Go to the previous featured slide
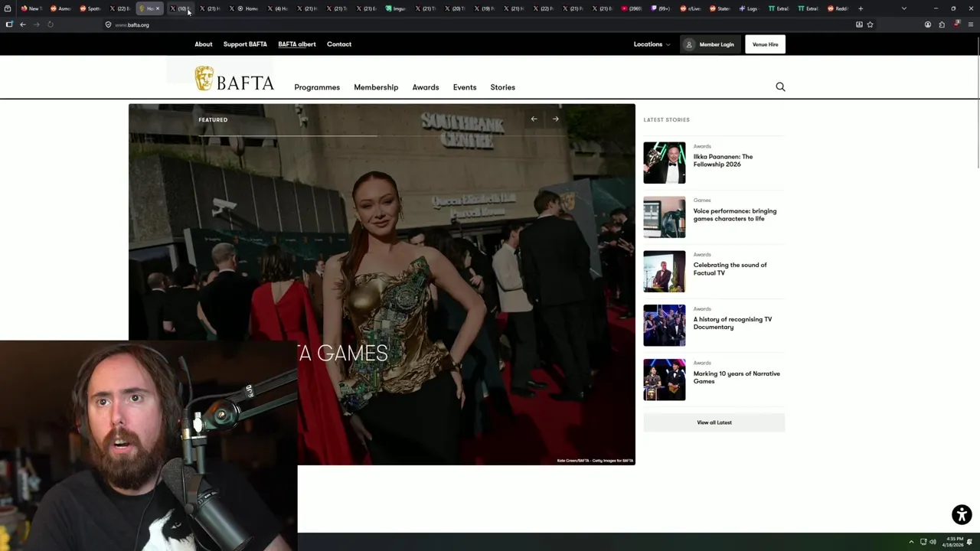This screenshot has width=980, height=551. tap(534, 119)
